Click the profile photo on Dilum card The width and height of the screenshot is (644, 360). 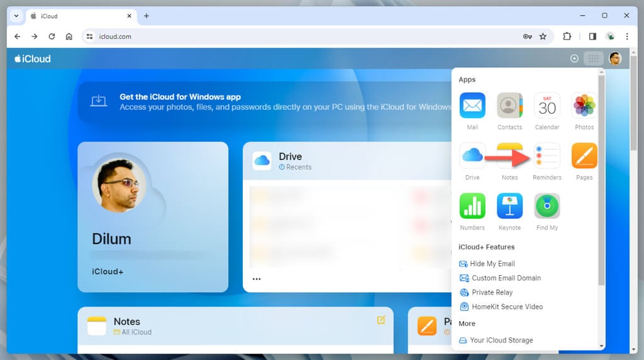[119, 185]
